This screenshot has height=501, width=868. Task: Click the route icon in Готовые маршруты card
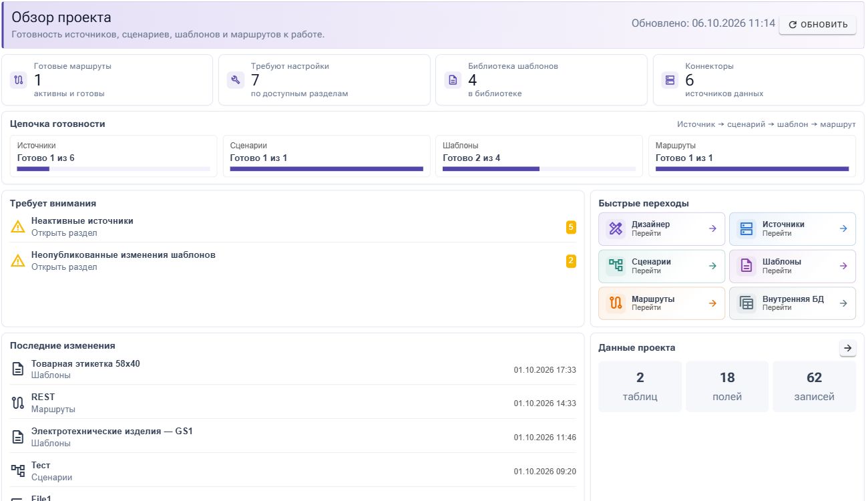coord(19,80)
